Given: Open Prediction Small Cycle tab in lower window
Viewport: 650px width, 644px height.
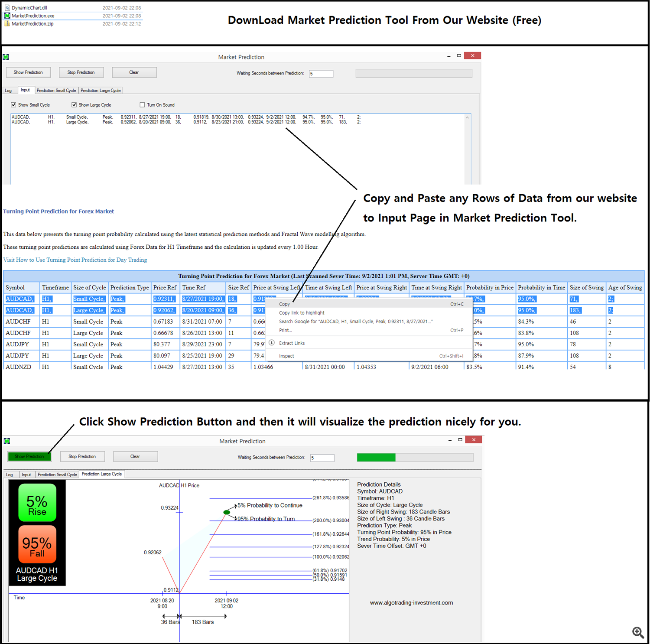Looking at the screenshot, I should point(57,475).
